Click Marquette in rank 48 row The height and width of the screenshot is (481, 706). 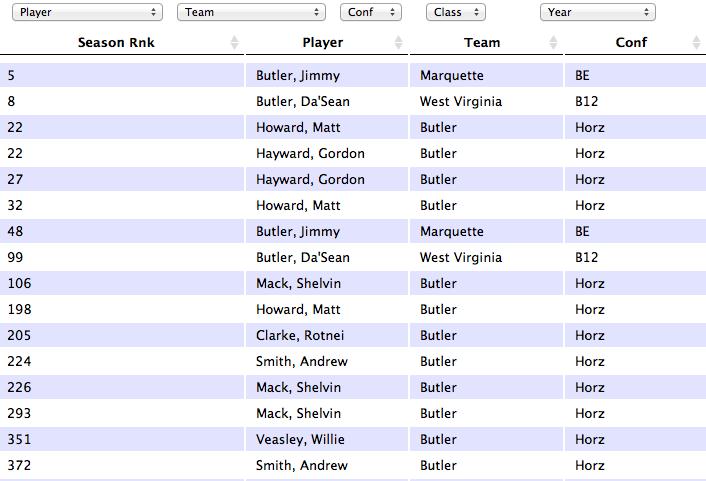point(450,231)
